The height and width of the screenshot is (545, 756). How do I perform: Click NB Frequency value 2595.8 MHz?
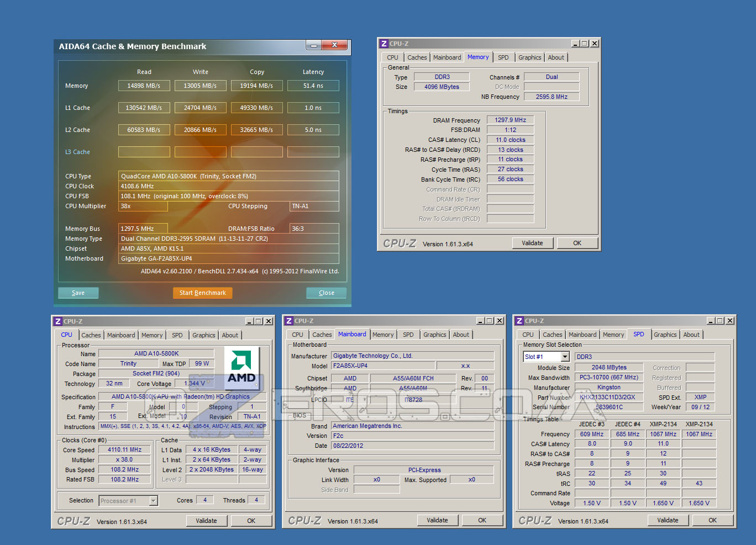[x=552, y=97]
